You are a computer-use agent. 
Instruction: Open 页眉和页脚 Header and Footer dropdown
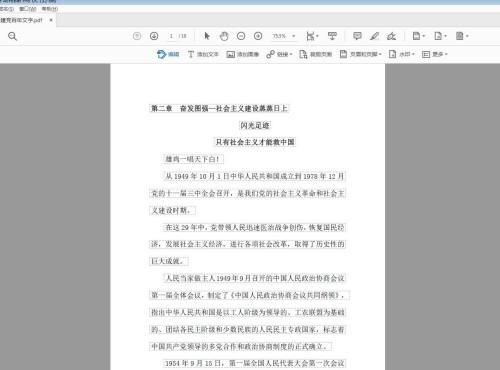tap(360, 54)
